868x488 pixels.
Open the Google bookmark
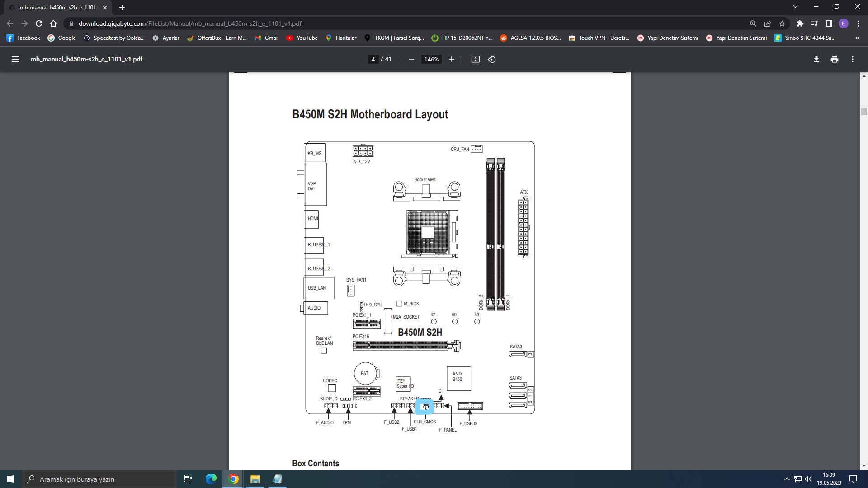pos(62,38)
